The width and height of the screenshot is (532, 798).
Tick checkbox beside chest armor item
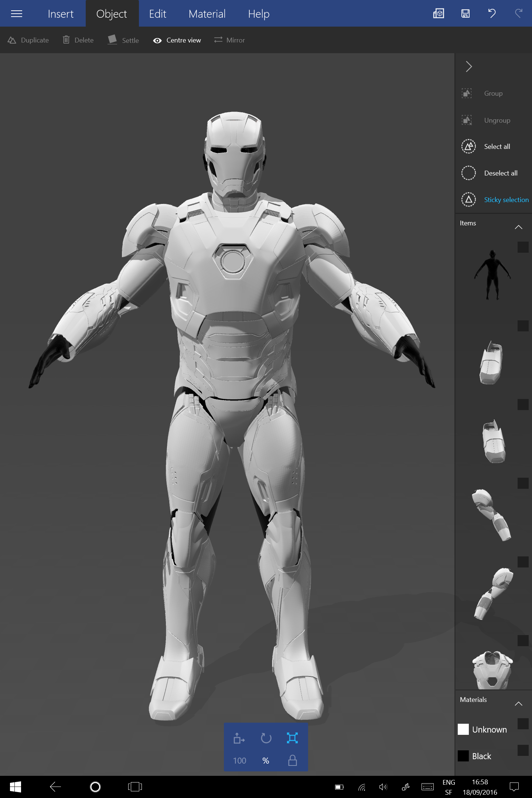[x=523, y=641]
